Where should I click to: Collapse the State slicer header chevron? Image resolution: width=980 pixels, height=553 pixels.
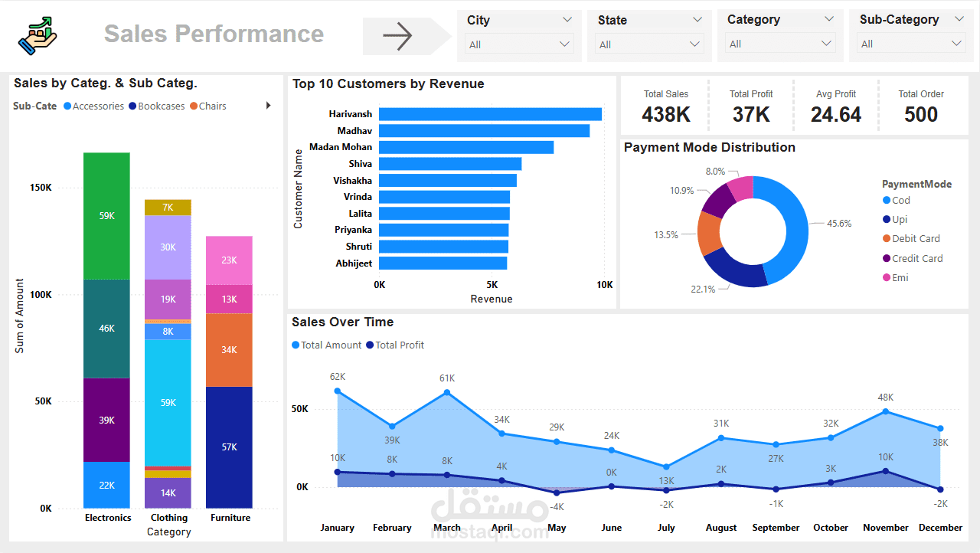click(x=697, y=20)
